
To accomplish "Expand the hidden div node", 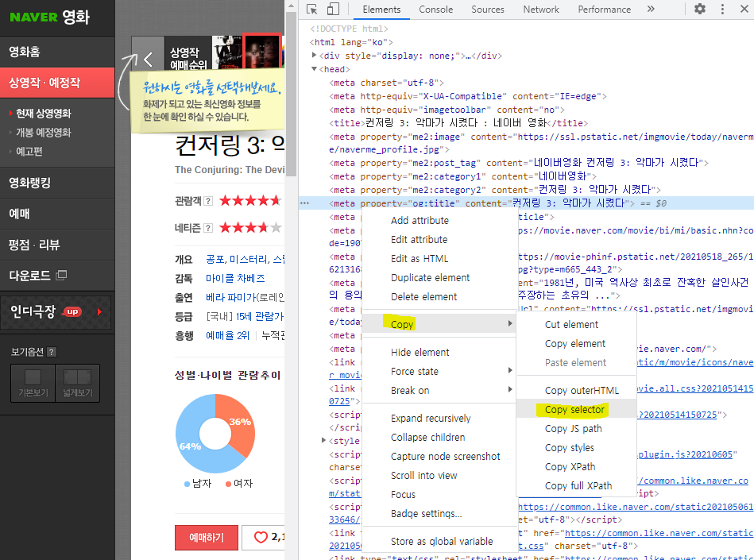I will (314, 56).
